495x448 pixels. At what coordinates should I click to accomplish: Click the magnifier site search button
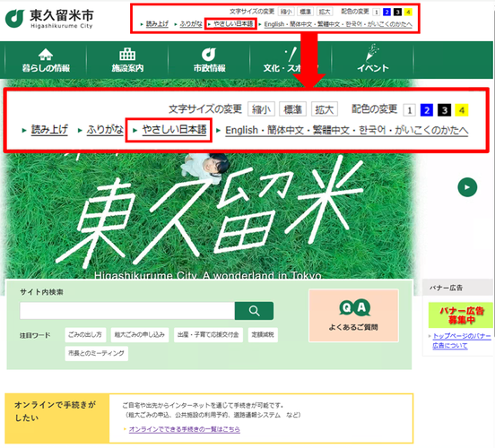tap(254, 311)
